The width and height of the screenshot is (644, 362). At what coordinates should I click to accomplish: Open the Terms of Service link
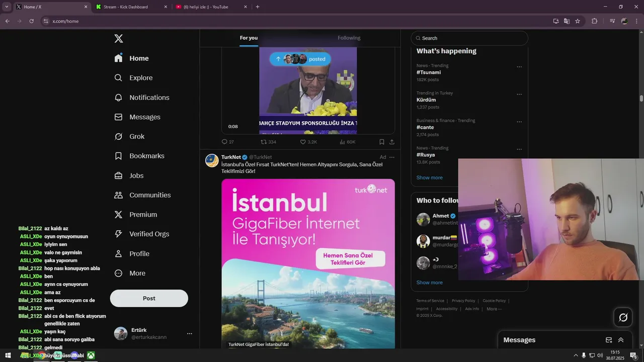click(x=430, y=301)
